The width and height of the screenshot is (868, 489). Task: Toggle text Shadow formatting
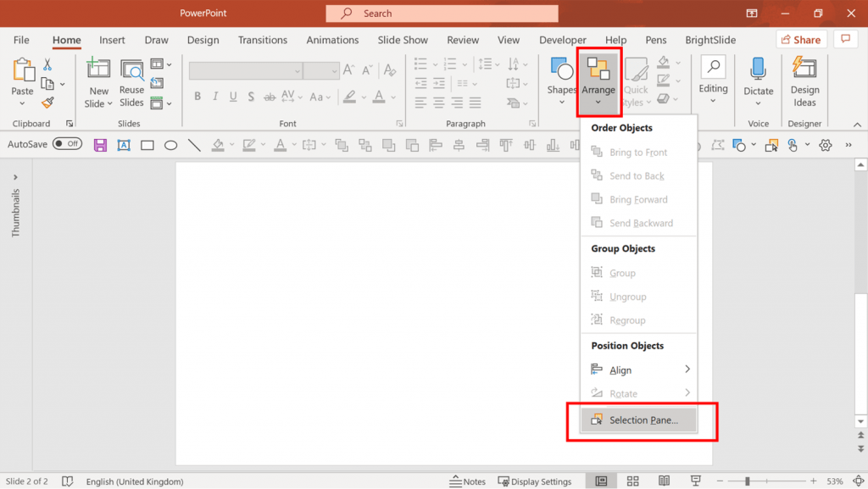click(x=251, y=97)
